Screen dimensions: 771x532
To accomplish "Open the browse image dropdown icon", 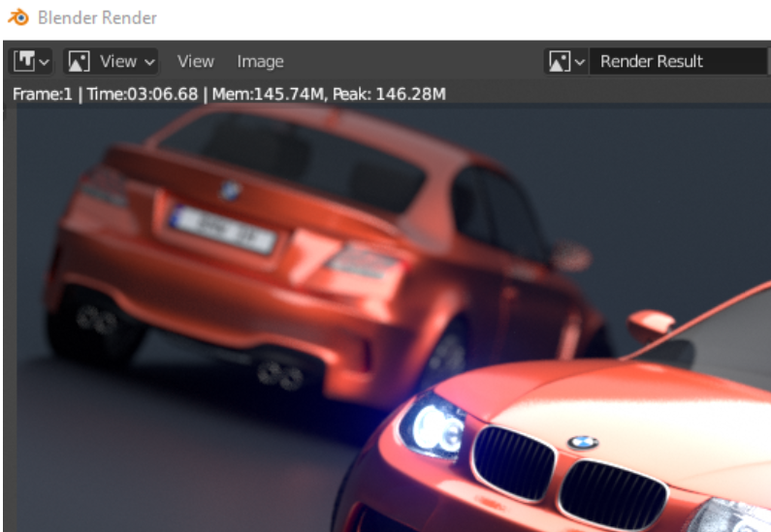I will coord(566,61).
